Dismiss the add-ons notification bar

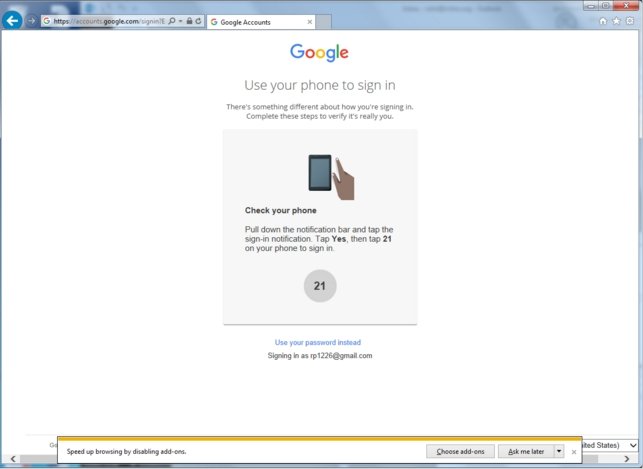coord(574,452)
